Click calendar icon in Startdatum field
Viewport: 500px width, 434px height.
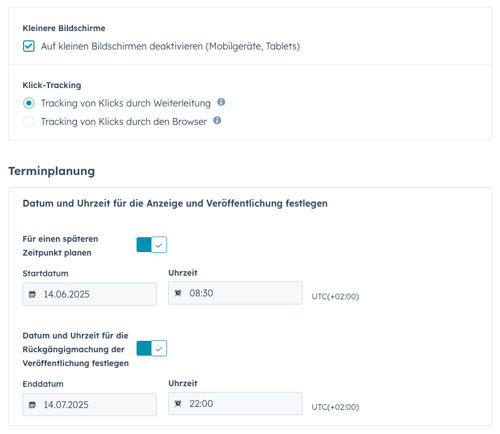(32, 294)
